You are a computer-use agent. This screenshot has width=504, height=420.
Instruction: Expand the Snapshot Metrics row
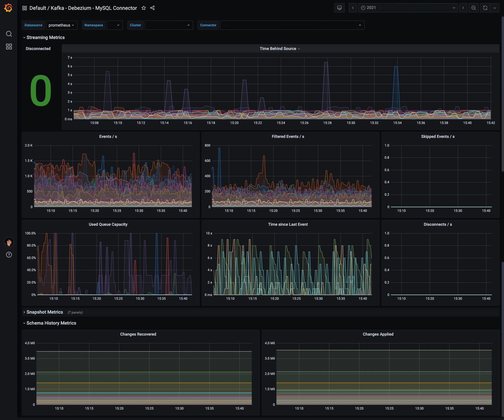coord(45,312)
